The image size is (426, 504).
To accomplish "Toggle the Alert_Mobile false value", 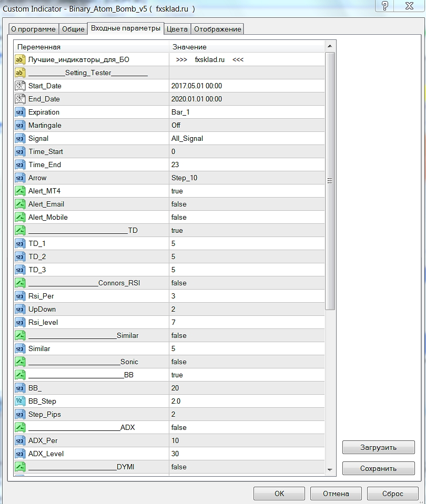I will pos(247,217).
